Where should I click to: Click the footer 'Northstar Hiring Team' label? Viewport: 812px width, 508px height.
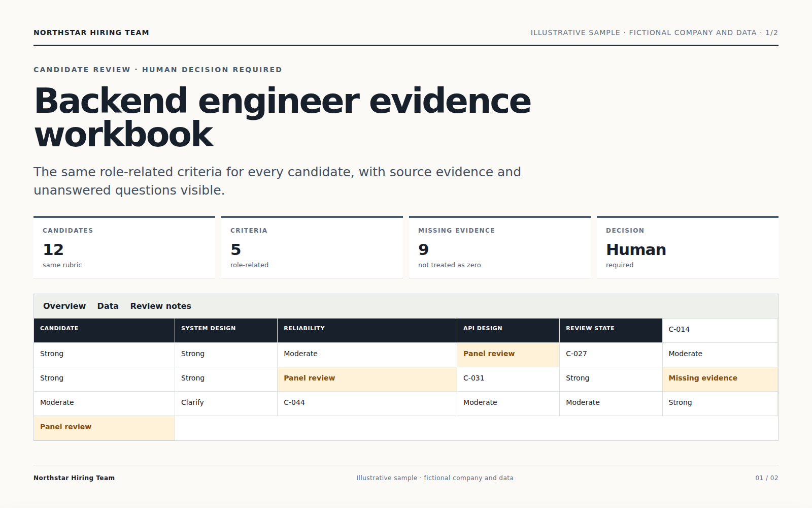point(74,478)
